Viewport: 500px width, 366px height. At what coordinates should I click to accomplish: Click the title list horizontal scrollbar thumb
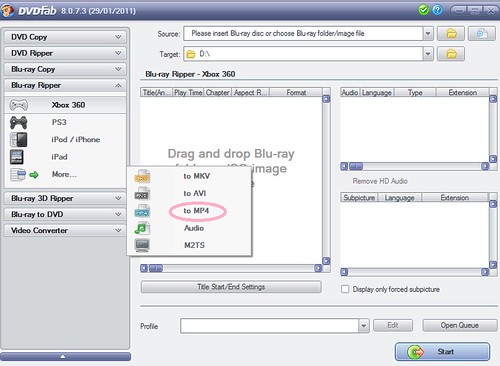point(156,268)
